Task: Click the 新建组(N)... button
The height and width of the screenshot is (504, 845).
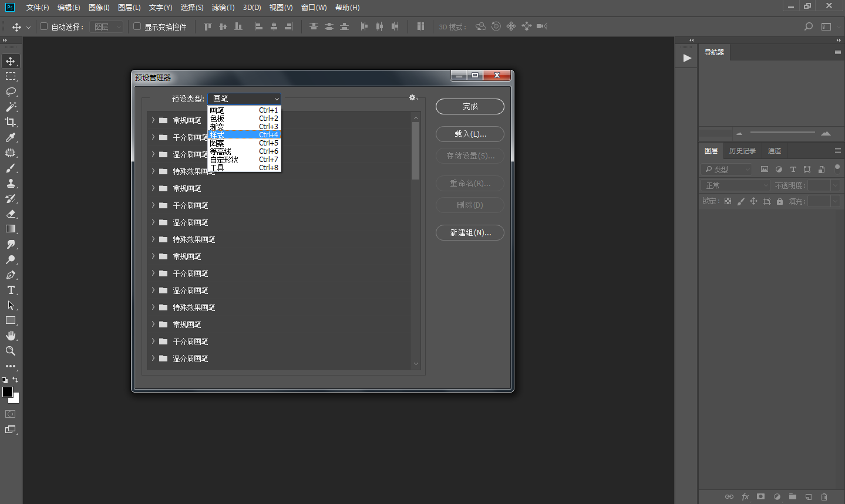Action: click(x=470, y=232)
